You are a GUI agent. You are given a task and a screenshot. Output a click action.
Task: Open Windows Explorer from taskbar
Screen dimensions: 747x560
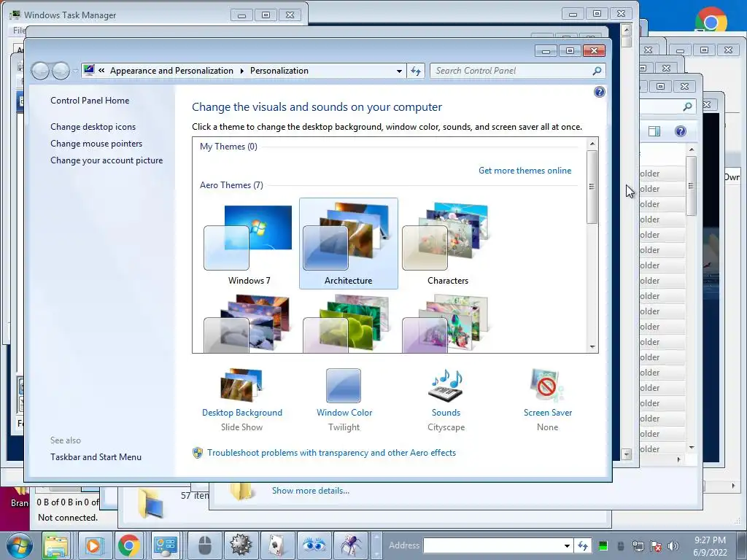56,545
